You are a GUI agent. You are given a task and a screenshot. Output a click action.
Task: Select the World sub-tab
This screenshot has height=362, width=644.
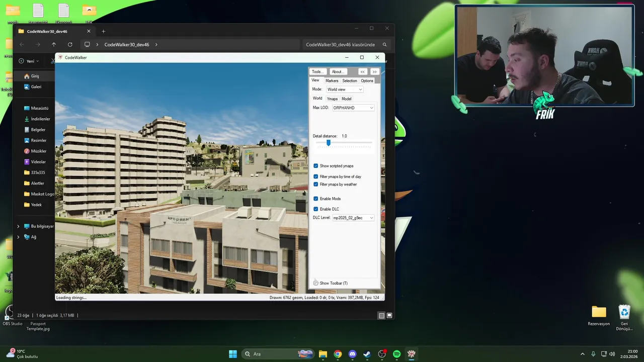click(x=317, y=99)
